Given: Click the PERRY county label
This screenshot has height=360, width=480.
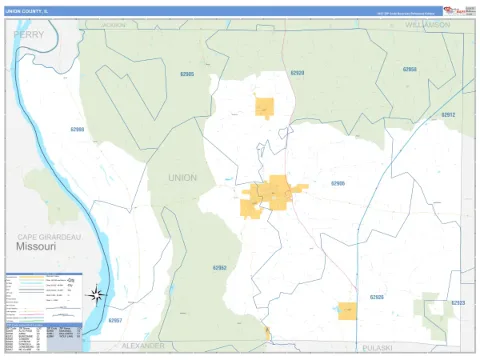Looking at the screenshot, I should pos(29,34).
